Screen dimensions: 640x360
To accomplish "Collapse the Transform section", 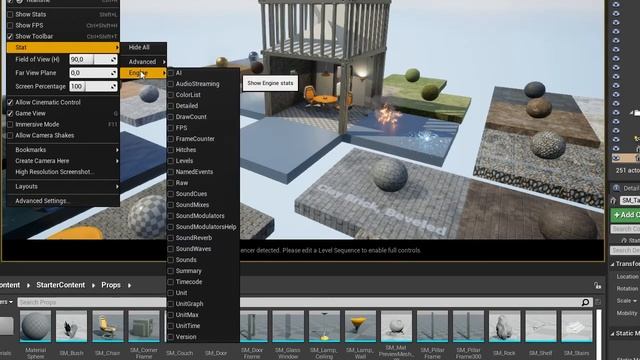I will tap(613, 264).
